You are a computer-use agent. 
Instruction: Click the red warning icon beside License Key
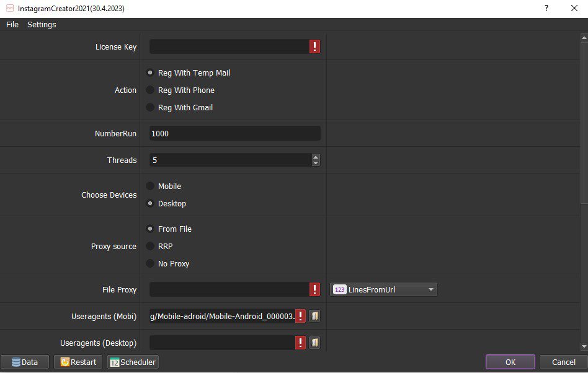(x=314, y=46)
